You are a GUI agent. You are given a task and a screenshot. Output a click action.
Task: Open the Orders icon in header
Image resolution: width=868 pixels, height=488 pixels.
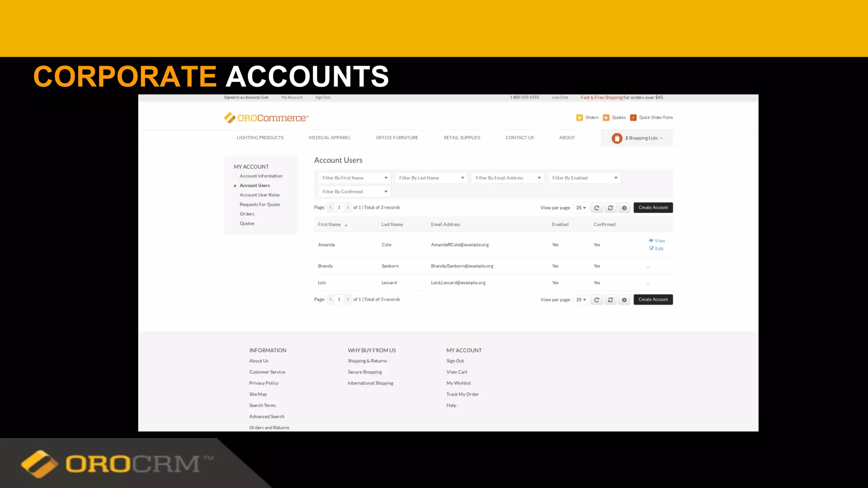(579, 118)
